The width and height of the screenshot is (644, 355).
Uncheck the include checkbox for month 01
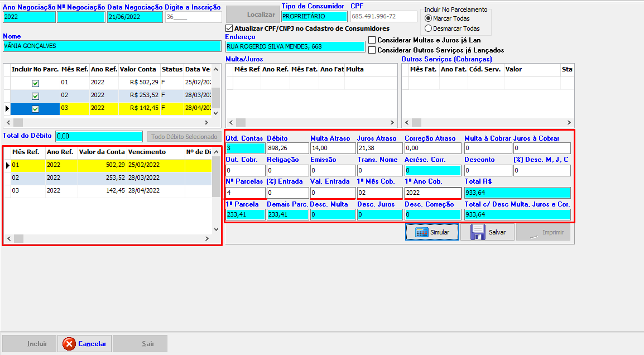coord(35,83)
